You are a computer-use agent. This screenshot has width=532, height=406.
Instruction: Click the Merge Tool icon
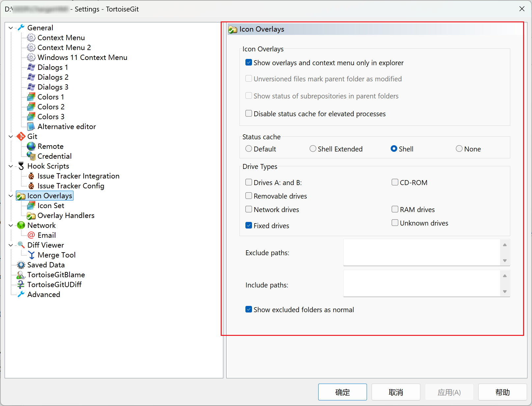(31, 255)
